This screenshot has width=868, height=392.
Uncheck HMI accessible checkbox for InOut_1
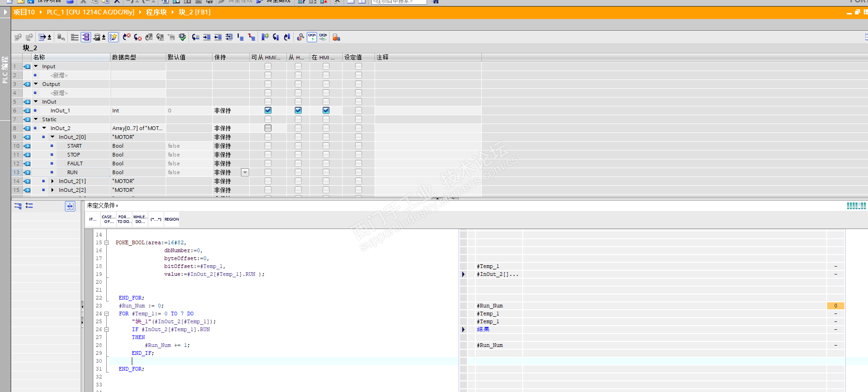(268, 111)
